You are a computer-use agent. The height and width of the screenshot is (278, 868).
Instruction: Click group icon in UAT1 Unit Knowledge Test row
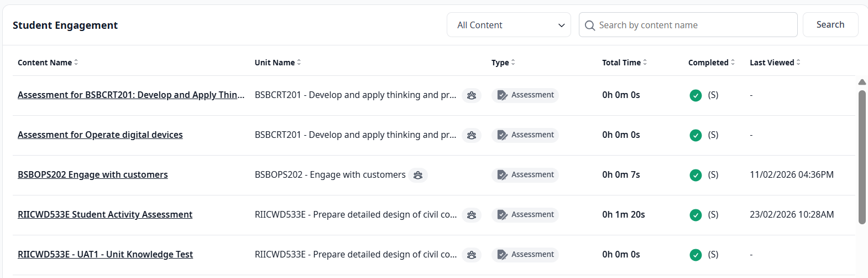pyautogui.click(x=472, y=255)
